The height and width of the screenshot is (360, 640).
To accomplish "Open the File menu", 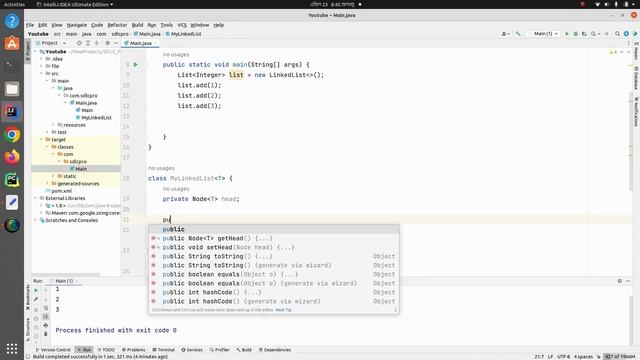I will coord(30,25).
